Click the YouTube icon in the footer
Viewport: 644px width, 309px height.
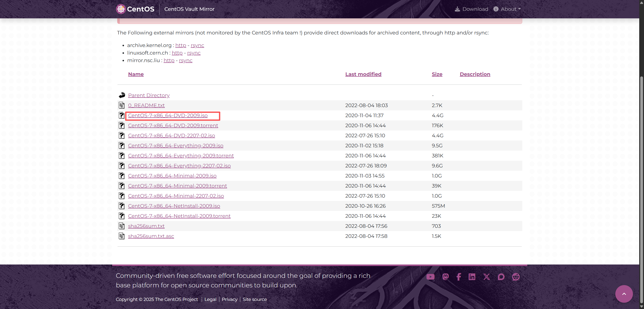click(430, 277)
